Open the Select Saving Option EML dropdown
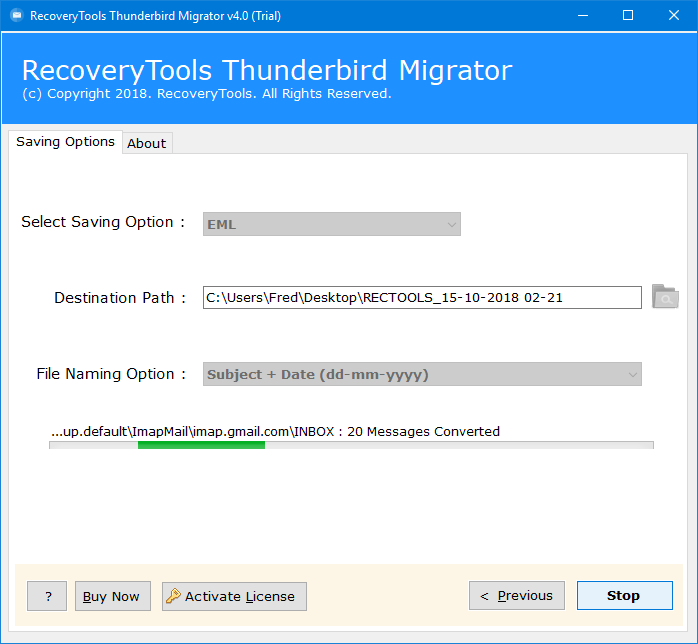The height and width of the screenshot is (644, 698). tap(332, 224)
